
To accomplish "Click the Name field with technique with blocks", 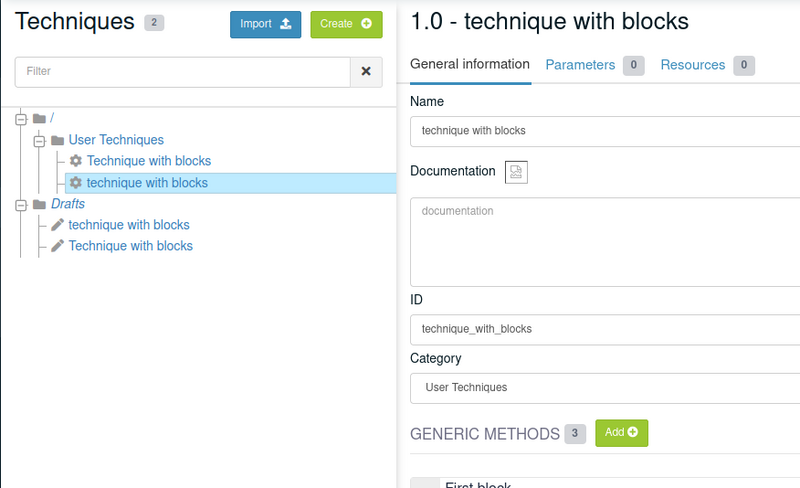I will 605,131.
